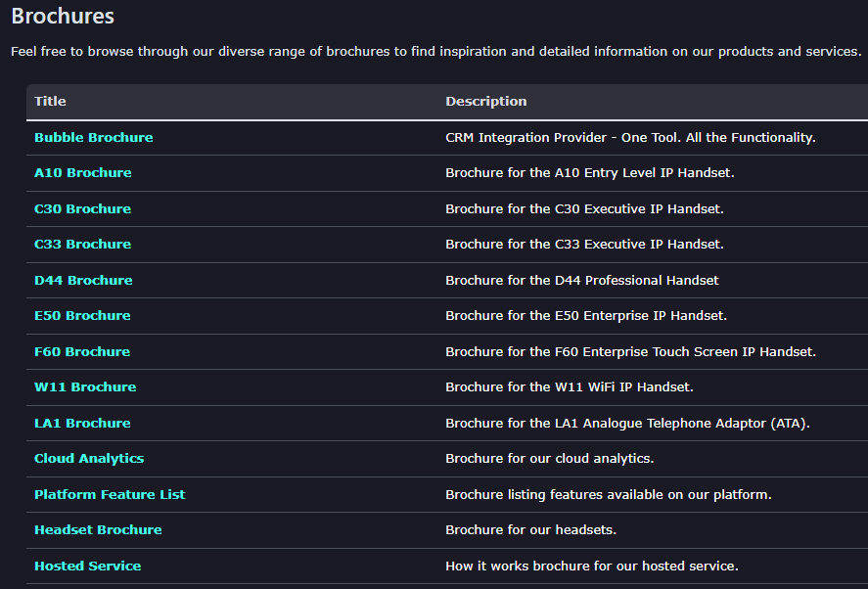Click the Title column header

(50, 102)
